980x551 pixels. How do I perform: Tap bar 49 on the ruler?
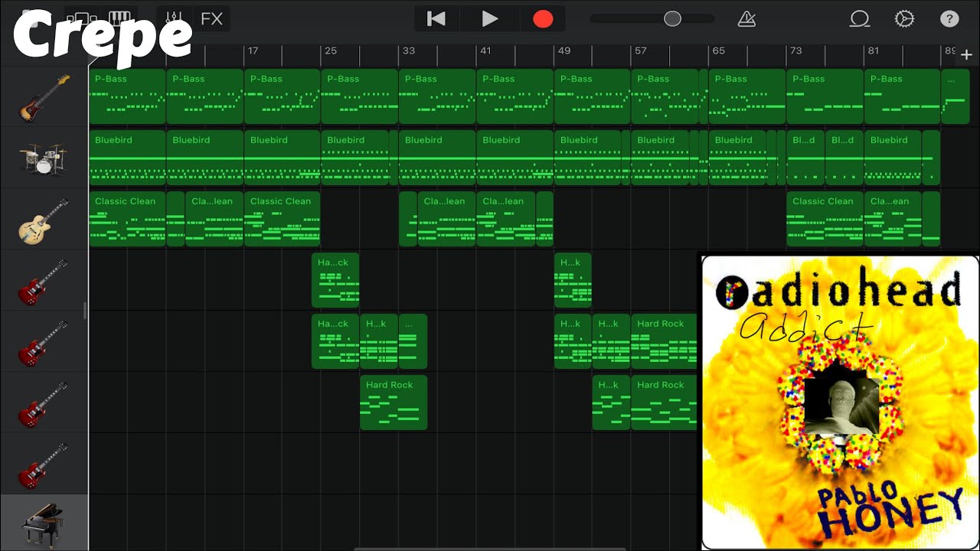point(564,51)
